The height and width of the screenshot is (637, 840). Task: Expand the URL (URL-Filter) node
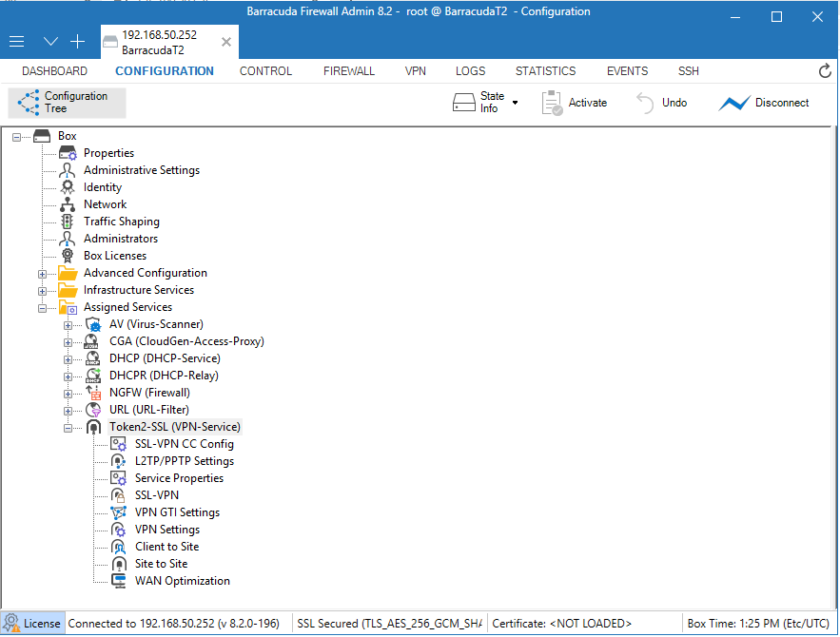68,411
